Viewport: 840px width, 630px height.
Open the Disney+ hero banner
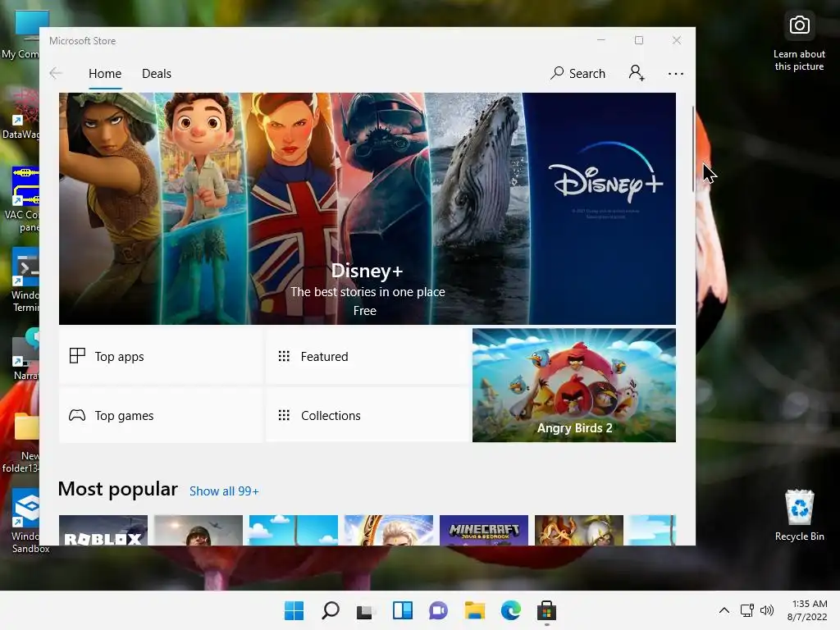(x=367, y=208)
